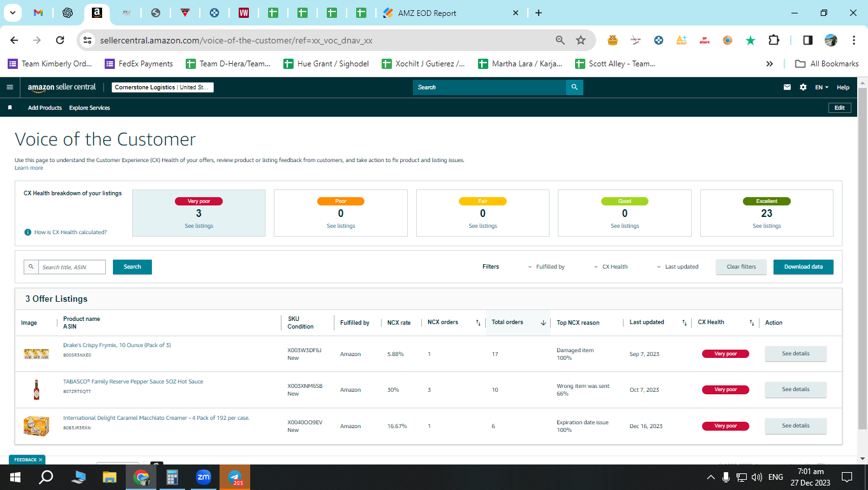Image resolution: width=868 pixels, height=490 pixels.
Task: See listings under Excellent
Action: click(767, 226)
